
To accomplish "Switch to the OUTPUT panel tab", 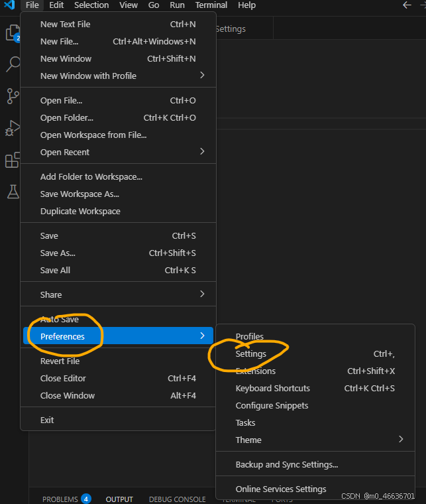I will (x=119, y=499).
